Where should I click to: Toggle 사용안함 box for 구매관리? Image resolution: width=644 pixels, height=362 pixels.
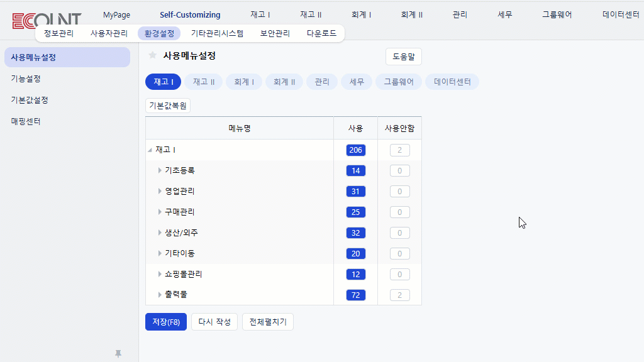pos(399,212)
